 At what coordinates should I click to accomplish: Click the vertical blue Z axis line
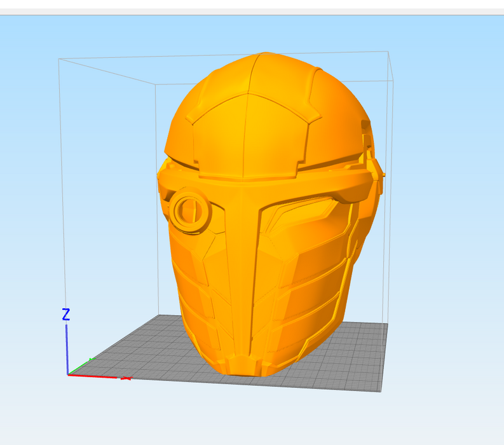click(67, 350)
